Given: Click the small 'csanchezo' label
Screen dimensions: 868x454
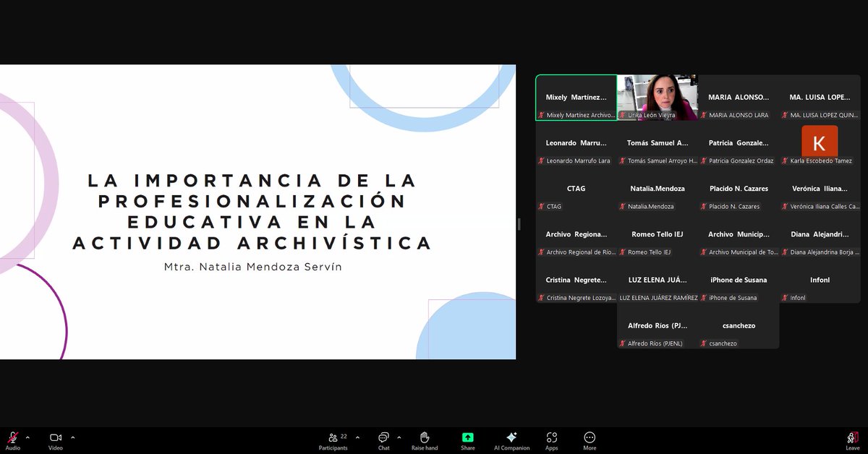Looking at the screenshot, I should (x=723, y=343).
